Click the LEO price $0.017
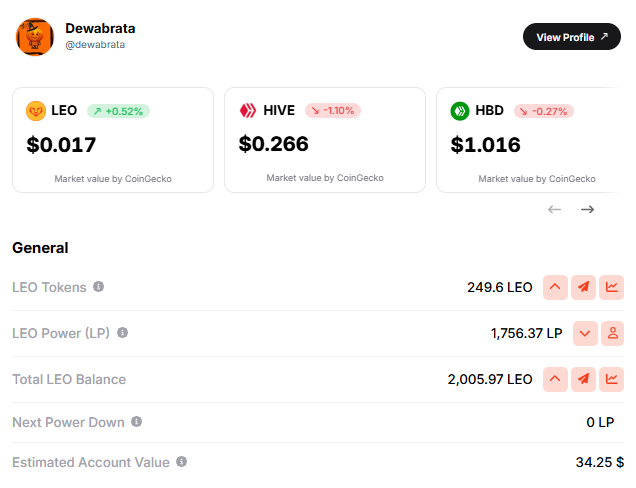Image resolution: width=636 pixels, height=488 pixels. click(61, 145)
